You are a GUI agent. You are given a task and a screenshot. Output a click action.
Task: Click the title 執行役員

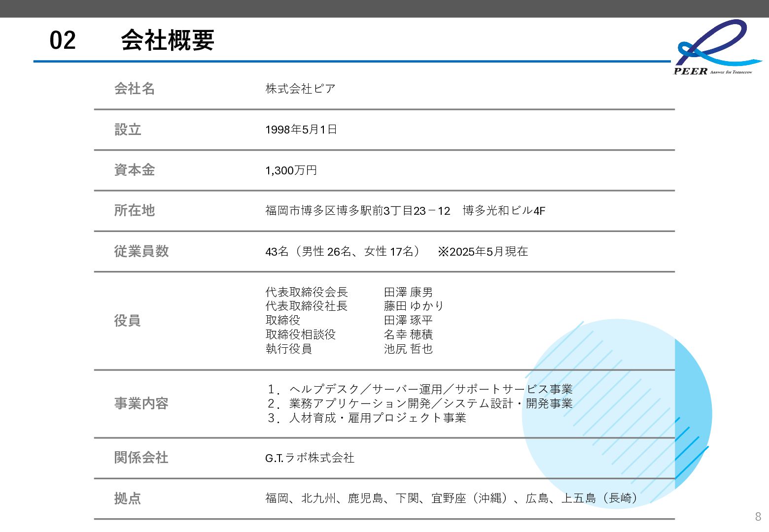(288, 349)
